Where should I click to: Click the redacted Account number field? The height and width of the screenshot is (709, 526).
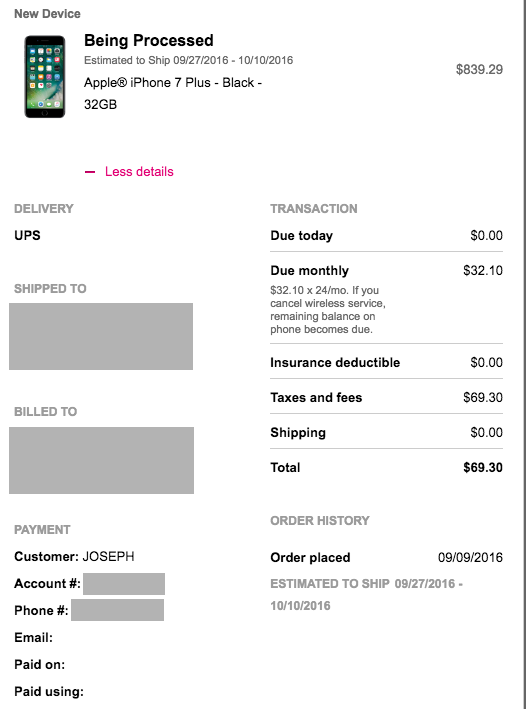pyautogui.click(x=124, y=584)
